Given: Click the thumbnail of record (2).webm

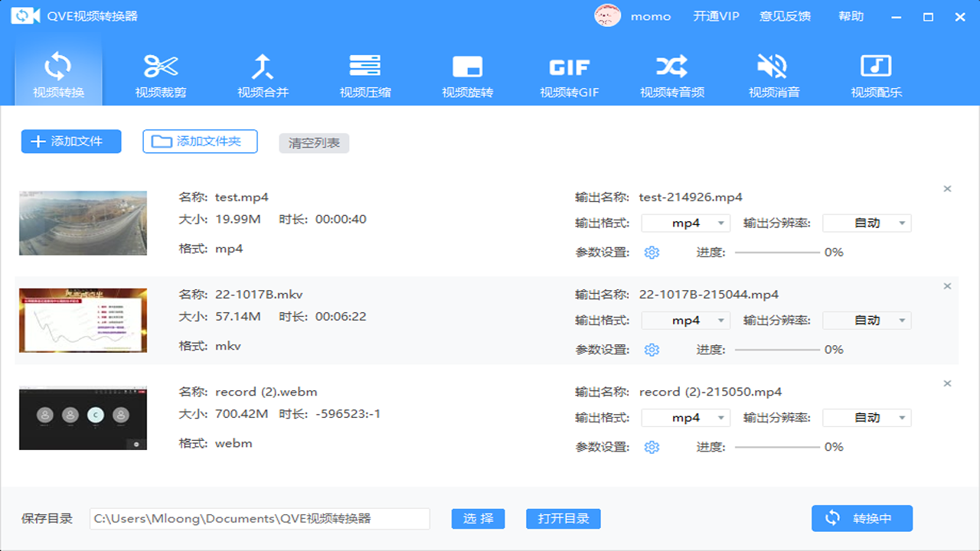Looking at the screenshot, I should tap(83, 417).
